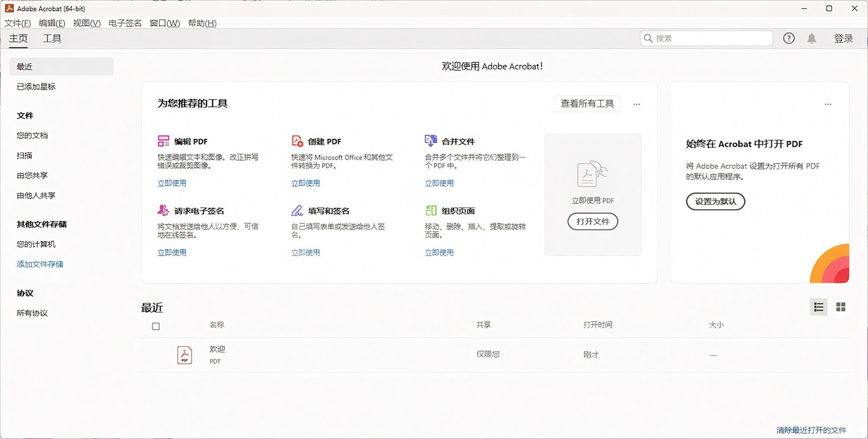
Task: Switch recent files to grid view
Action: (841, 307)
